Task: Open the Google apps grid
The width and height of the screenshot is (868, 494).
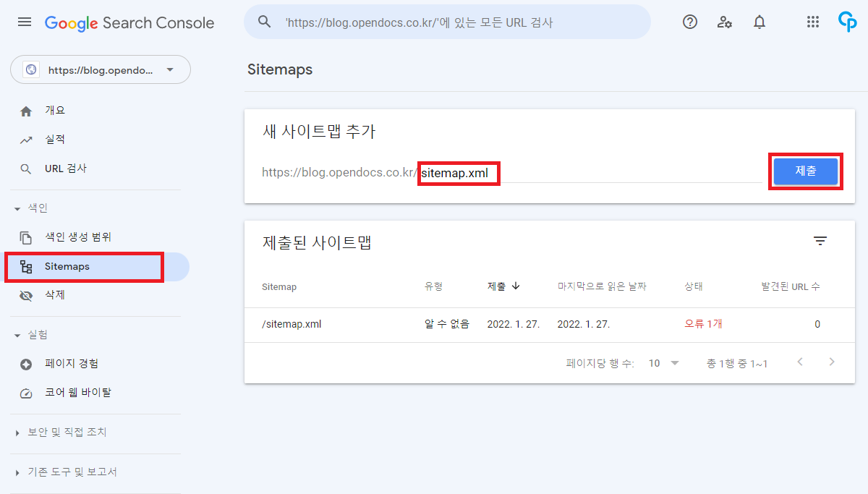Action: (812, 22)
